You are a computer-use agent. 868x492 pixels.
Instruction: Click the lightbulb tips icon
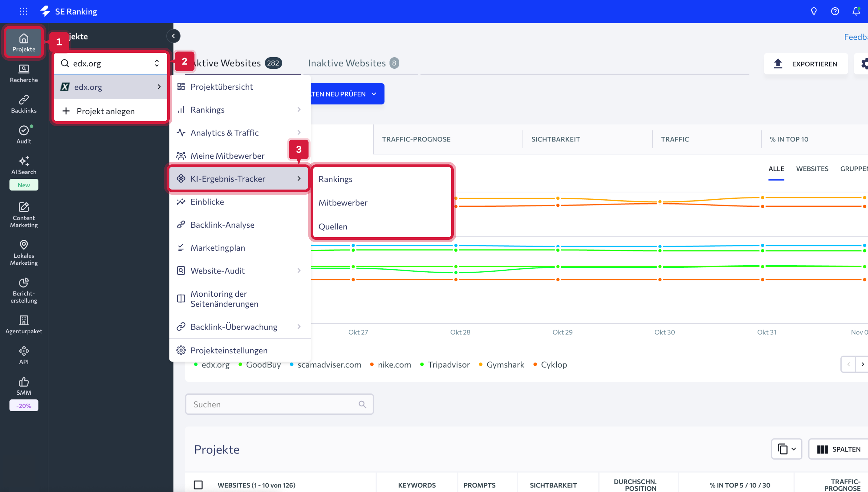814,11
